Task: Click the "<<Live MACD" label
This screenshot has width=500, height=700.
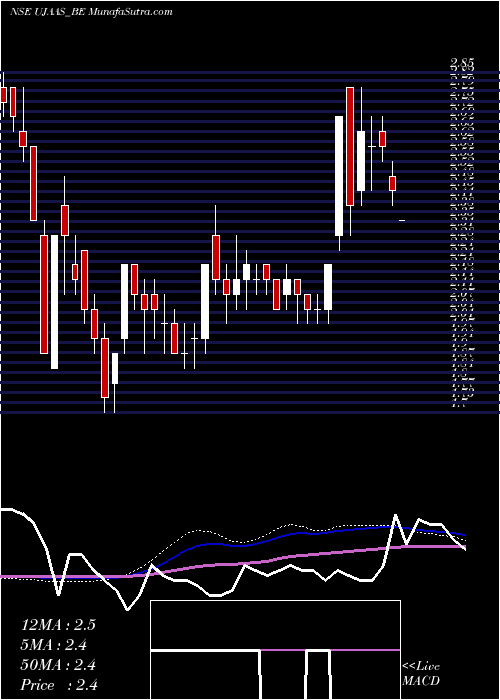Action: [x=421, y=674]
